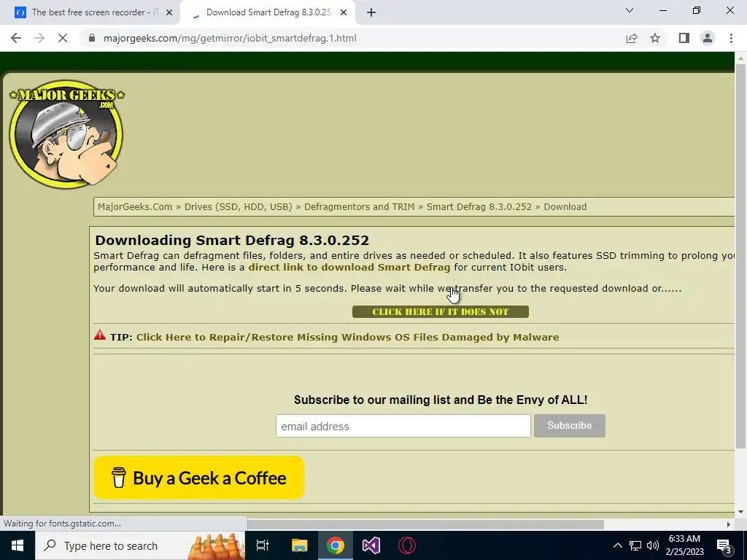Click Buy a Geek a Coffee button

coord(198,478)
